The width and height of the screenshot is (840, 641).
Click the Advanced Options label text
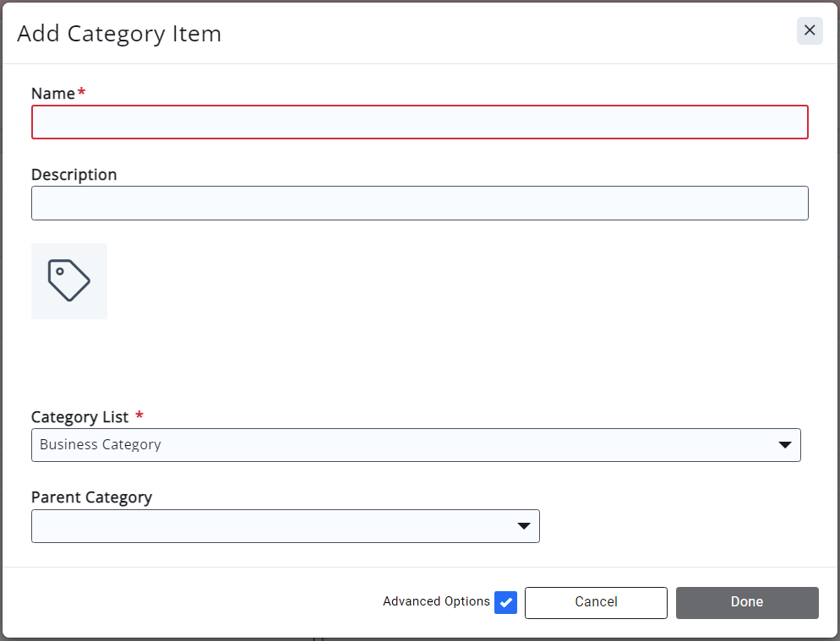[x=436, y=602]
